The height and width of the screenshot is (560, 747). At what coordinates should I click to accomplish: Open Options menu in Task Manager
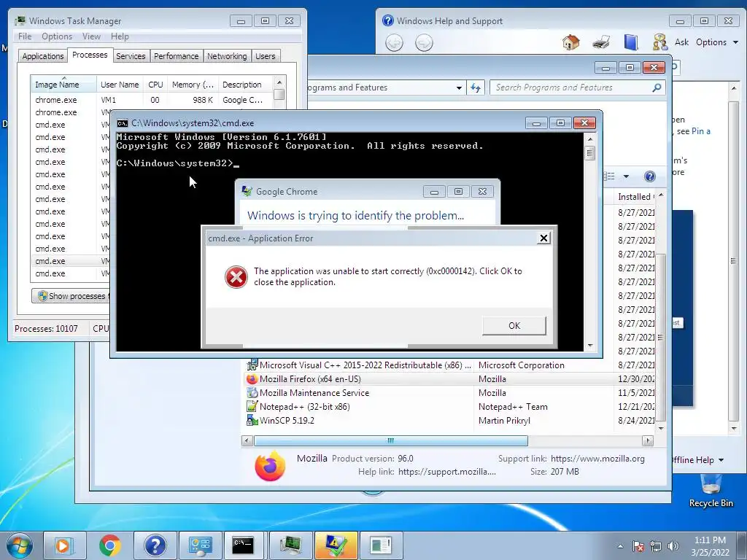[57, 36]
